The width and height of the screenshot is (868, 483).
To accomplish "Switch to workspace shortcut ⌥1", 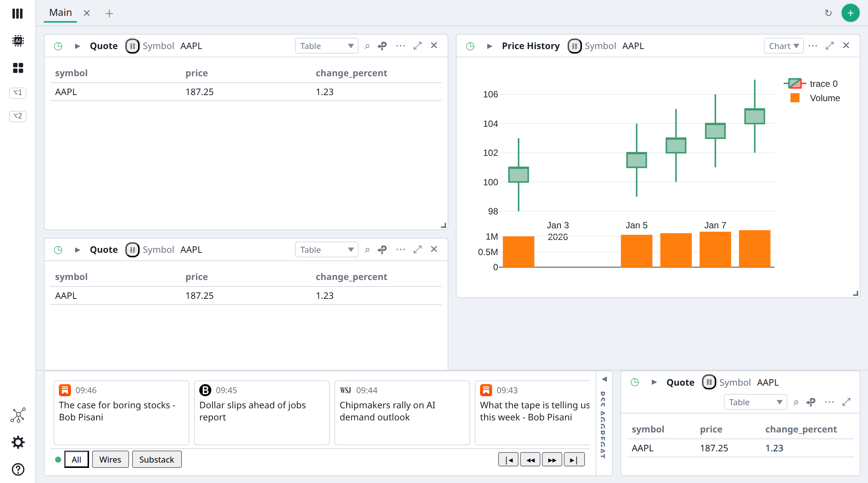I will [x=18, y=92].
